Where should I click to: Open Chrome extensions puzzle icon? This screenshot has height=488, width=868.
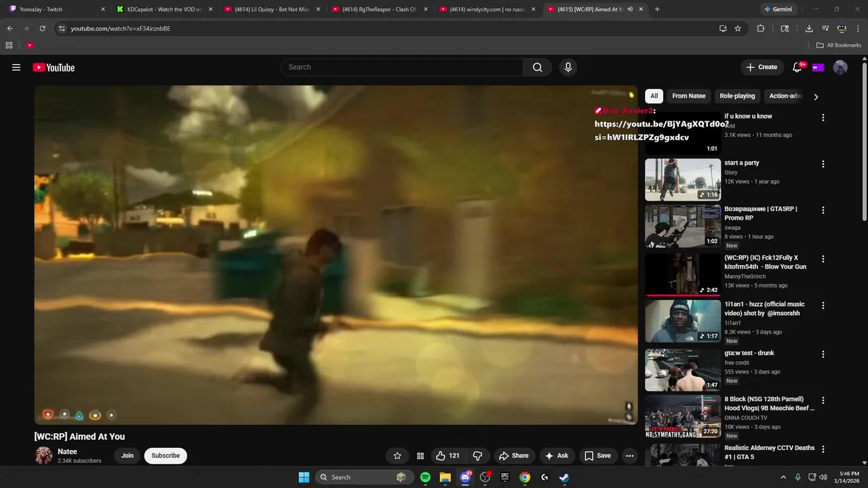tap(760, 28)
